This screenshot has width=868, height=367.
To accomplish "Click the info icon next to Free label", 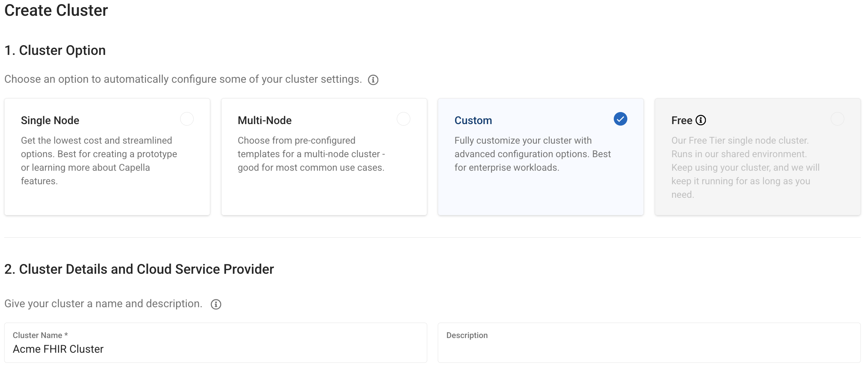I will [x=700, y=120].
